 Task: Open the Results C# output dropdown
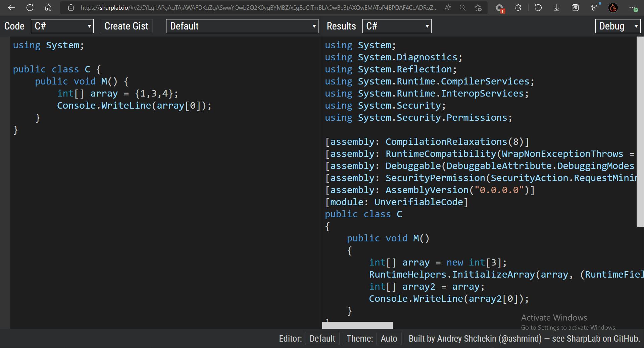[x=397, y=26]
